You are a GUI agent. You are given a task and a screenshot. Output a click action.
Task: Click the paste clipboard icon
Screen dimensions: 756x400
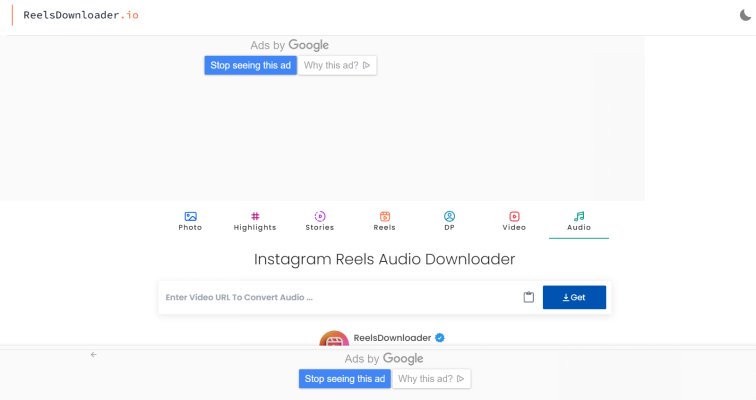[529, 297]
